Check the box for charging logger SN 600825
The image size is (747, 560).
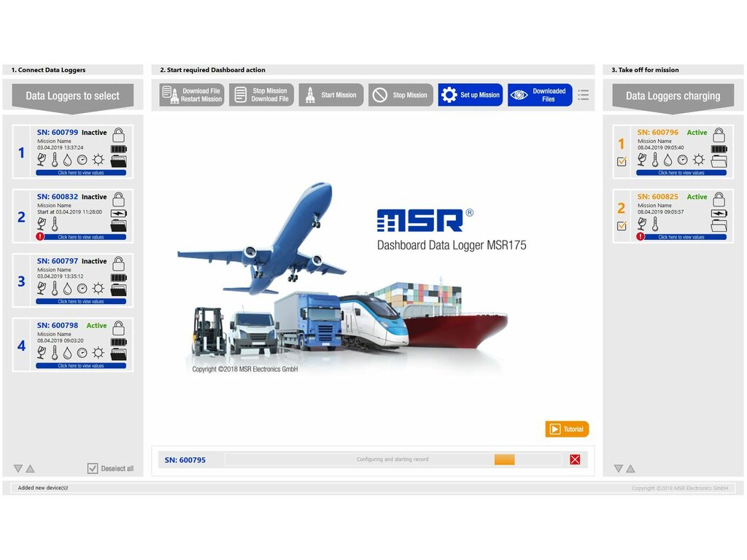tap(622, 226)
